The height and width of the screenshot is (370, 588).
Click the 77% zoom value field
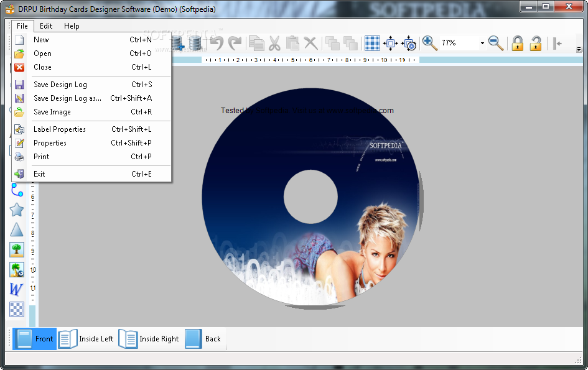coord(459,43)
